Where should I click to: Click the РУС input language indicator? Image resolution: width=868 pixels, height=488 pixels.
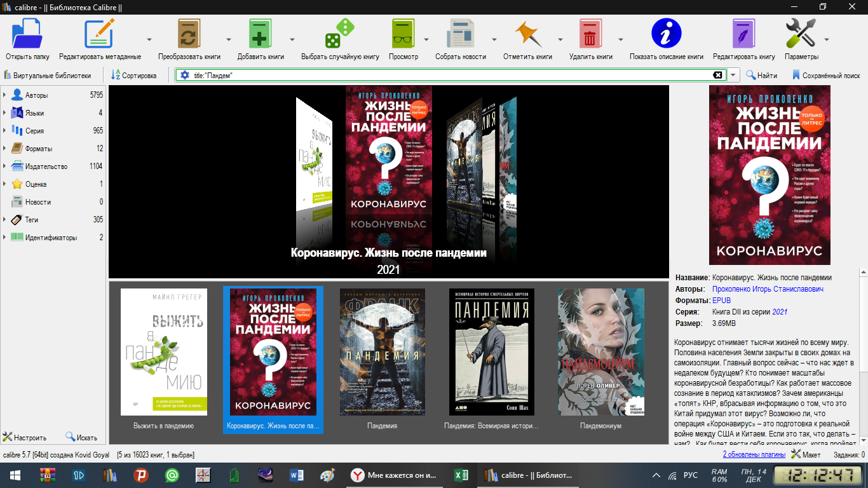[x=691, y=475]
